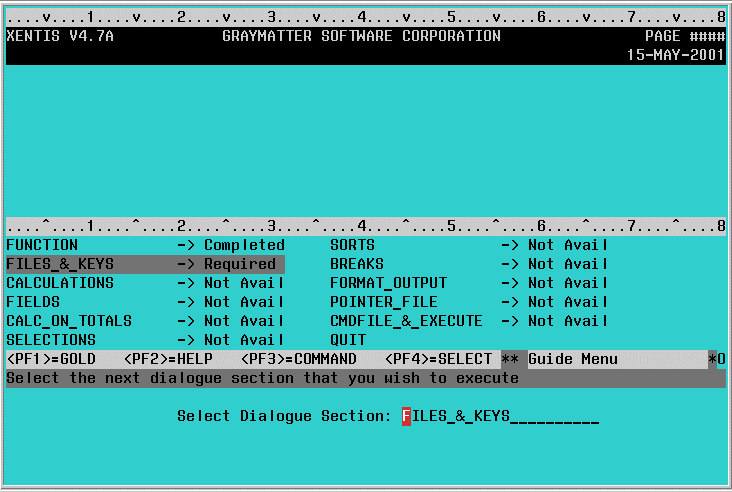Click Not Avail status beside POINTER_FILE
Viewport: 732px width, 492px height.
coord(568,302)
